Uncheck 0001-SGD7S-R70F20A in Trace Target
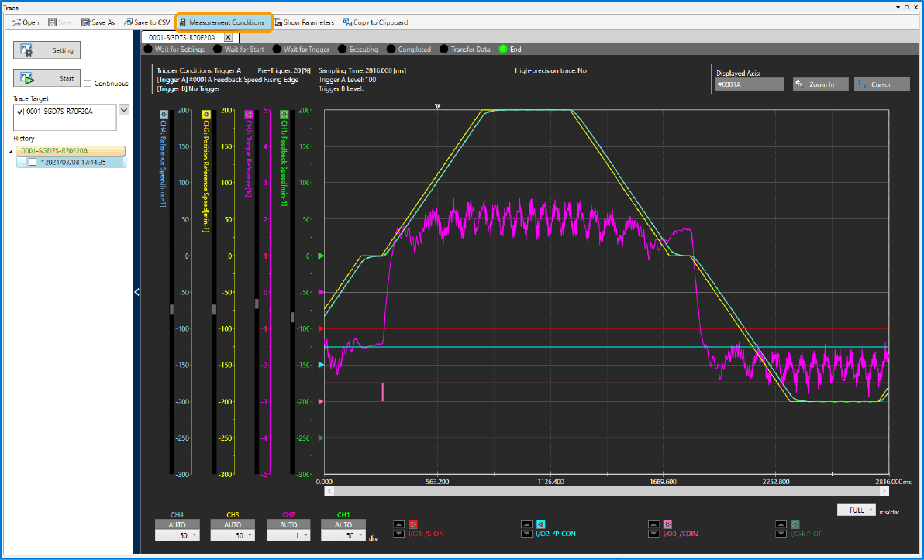This screenshot has width=924, height=560. (x=20, y=112)
